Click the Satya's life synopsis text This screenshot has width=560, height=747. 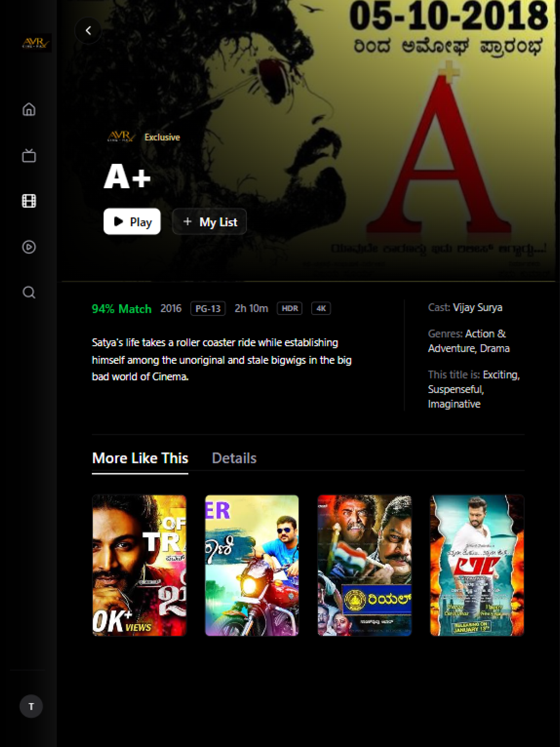point(222,360)
